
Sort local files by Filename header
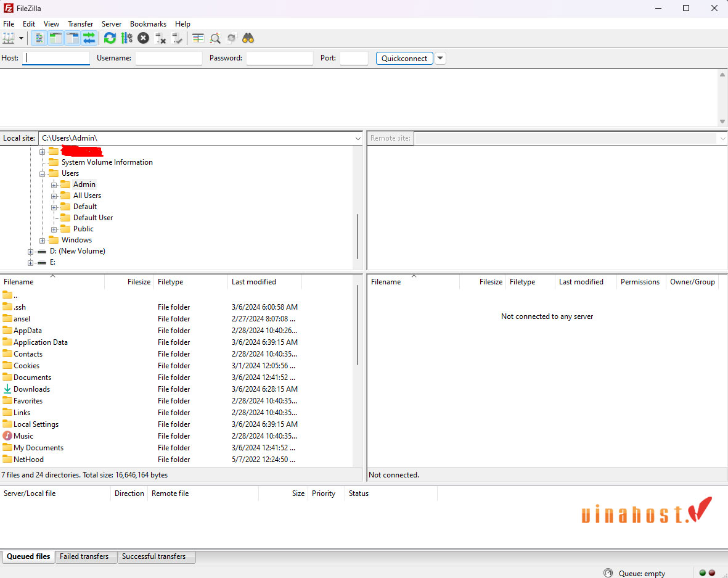(52, 282)
